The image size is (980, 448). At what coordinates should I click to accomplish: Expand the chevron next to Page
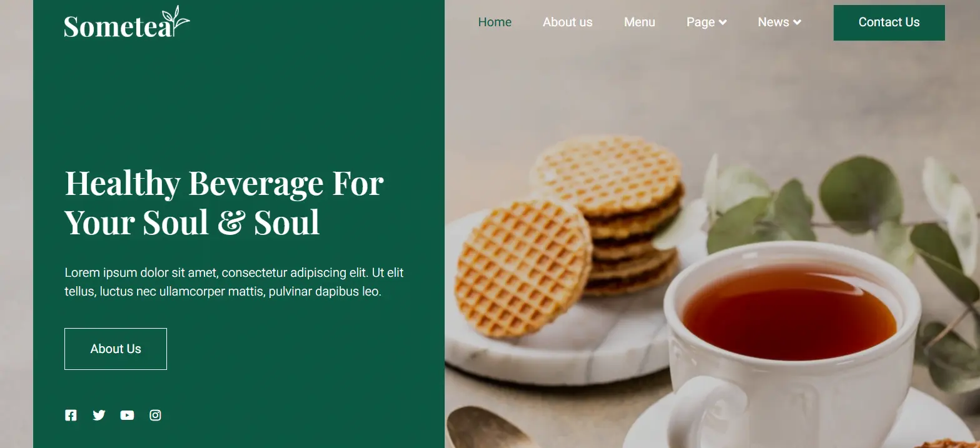click(x=722, y=22)
